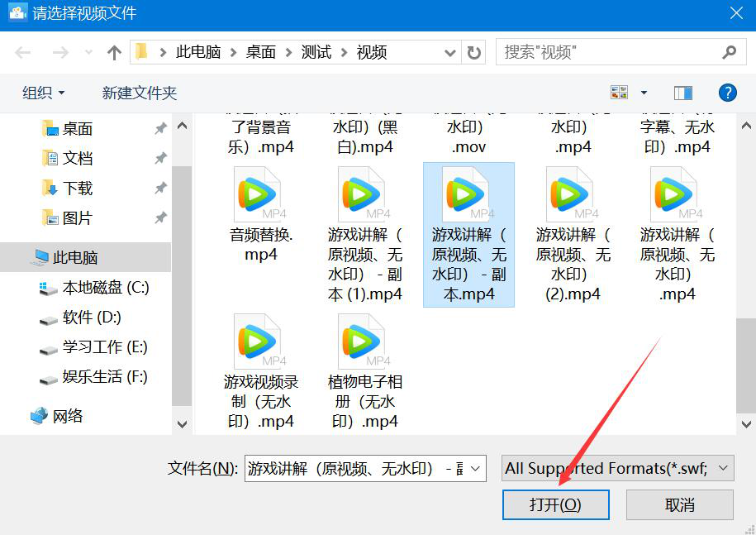
Task: Click the pin icon beside 图片
Action: tap(160, 218)
